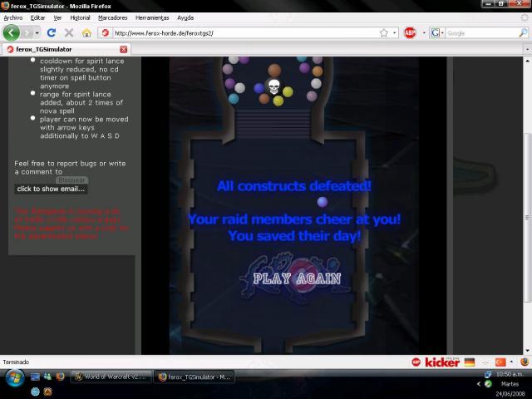532x399 pixels.
Task: Reload the page with the refresh icon
Action: tap(52, 32)
